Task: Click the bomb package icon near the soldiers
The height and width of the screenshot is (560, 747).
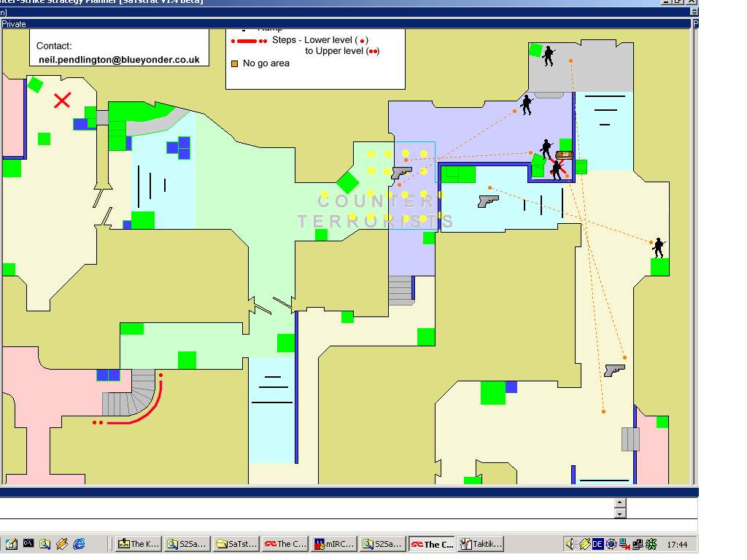Action: tap(564, 155)
